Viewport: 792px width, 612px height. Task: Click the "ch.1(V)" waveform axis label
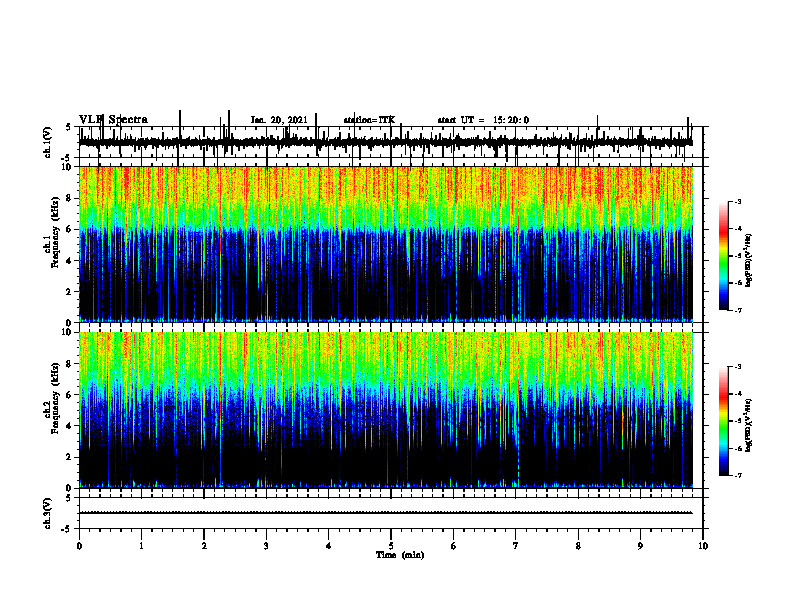[x=48, y=142]
